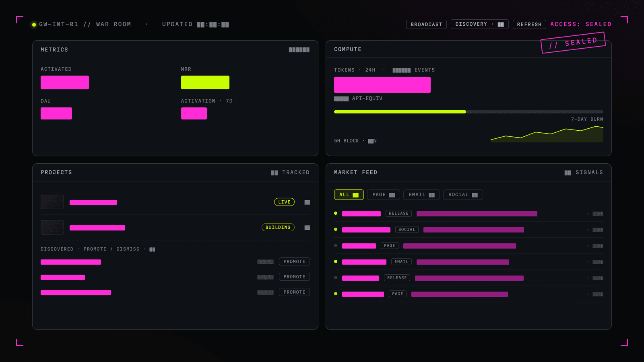Screen dimensions: 644x362
Task: Open the BUILDING project name bar
Action: 97,228
